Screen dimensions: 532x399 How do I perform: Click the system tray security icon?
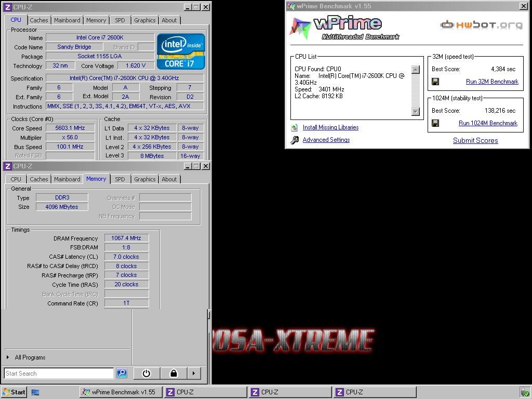point(525,393)
